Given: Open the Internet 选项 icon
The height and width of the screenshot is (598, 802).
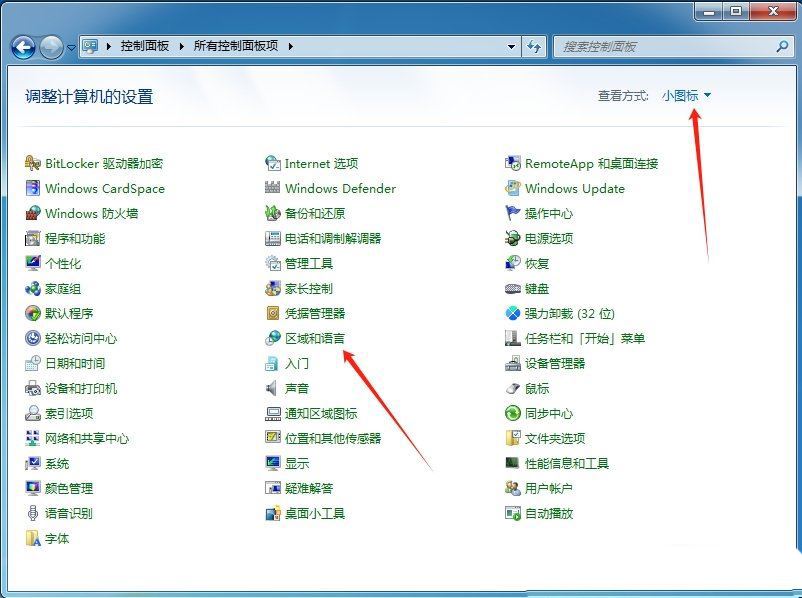Looking at the screenshot, I should pos(273,163).
